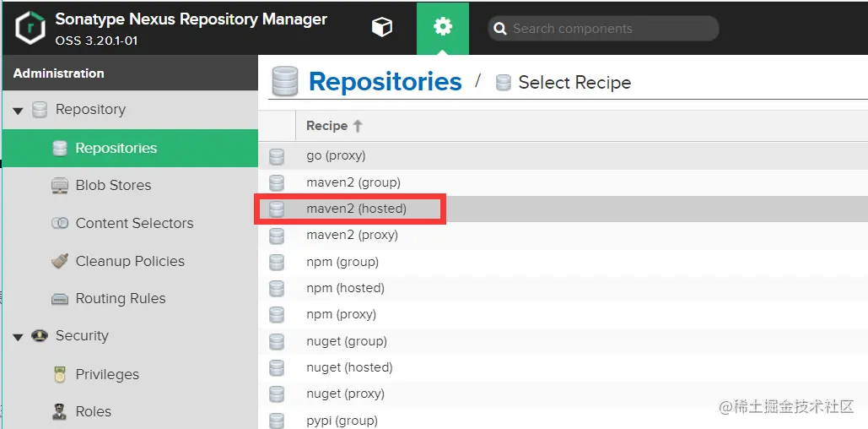
Task: Click the nuget (hosted) row icon
Action: [x=276, y=368]
